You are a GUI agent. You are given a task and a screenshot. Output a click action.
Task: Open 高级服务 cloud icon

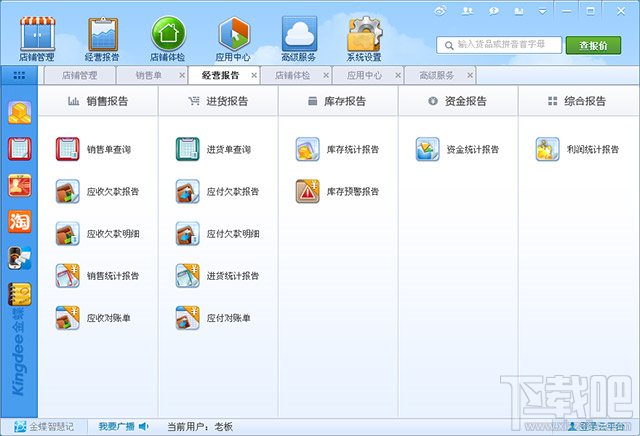299,39
